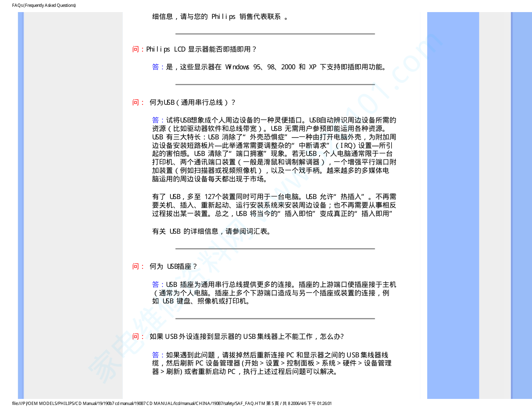Click the horizontal divider above the USB插座 question
The image size is (532, 411).
coord(275,249)
